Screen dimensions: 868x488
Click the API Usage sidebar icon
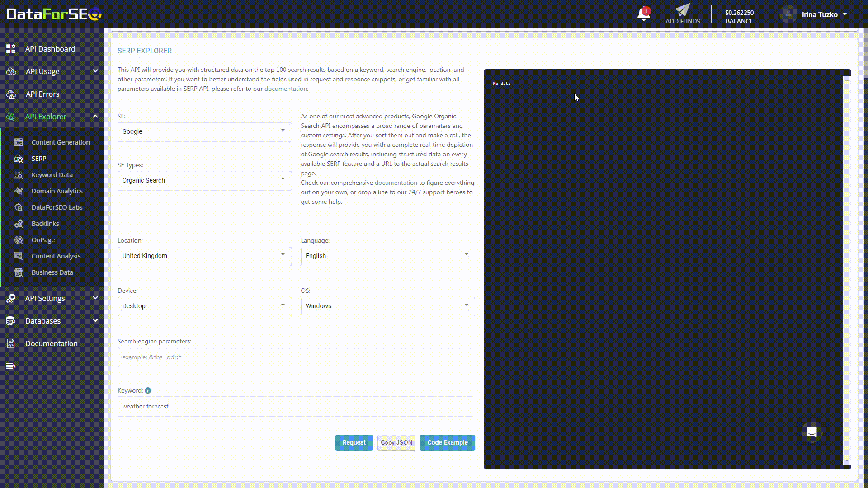(x=11, y=71)
